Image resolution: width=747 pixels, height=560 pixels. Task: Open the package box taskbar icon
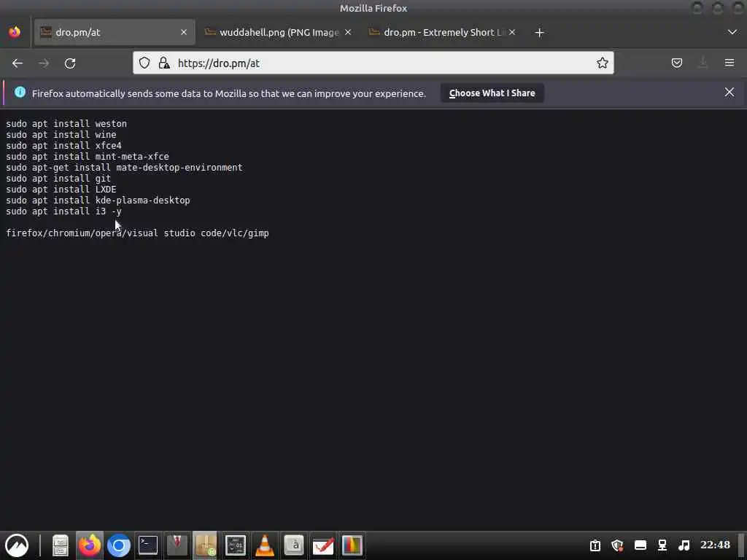pyautogui.click(x=206, y=545)
